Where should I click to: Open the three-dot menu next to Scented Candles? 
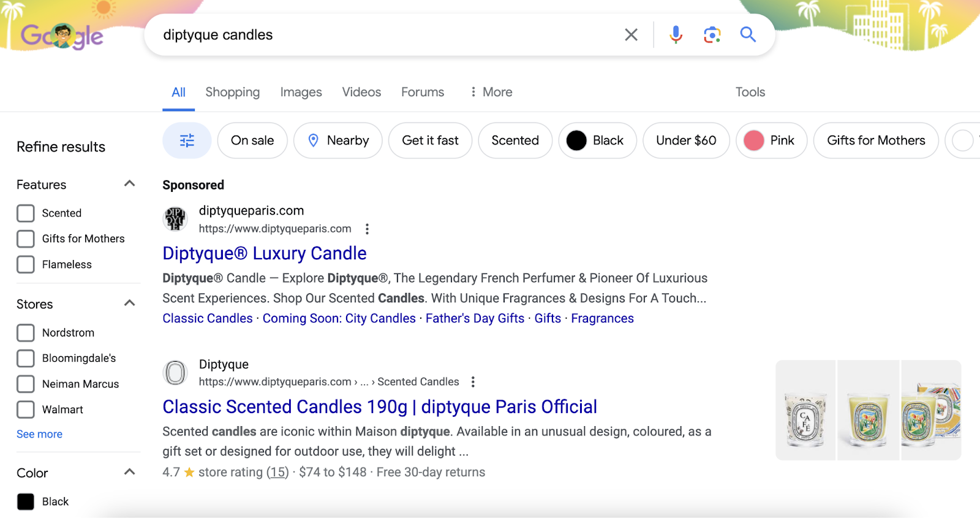click(473, 381)
